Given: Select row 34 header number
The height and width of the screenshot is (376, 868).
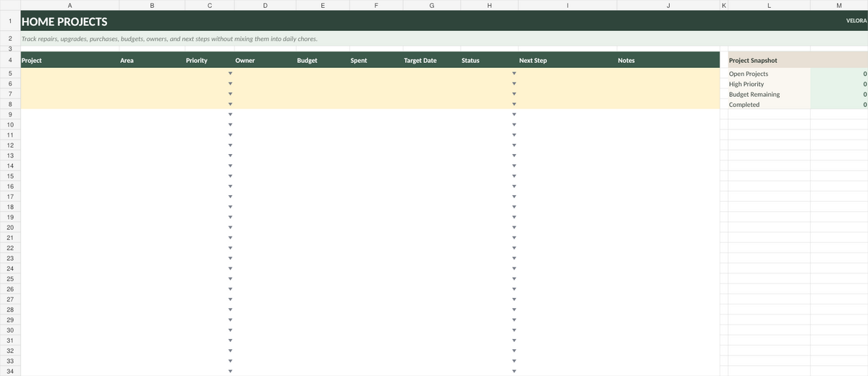Looking at the screenshot, I should pyautogui.click(x=10, y=371).
